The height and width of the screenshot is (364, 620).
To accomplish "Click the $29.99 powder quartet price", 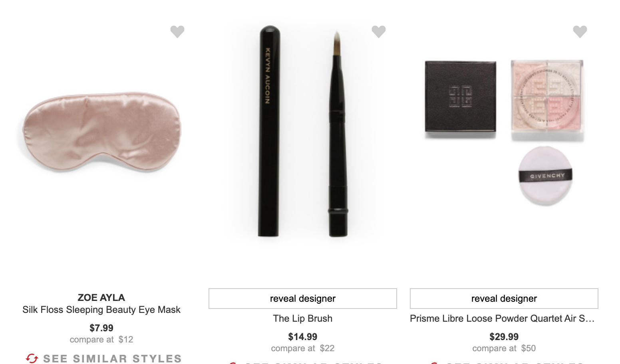I will [x=504, y=337].
